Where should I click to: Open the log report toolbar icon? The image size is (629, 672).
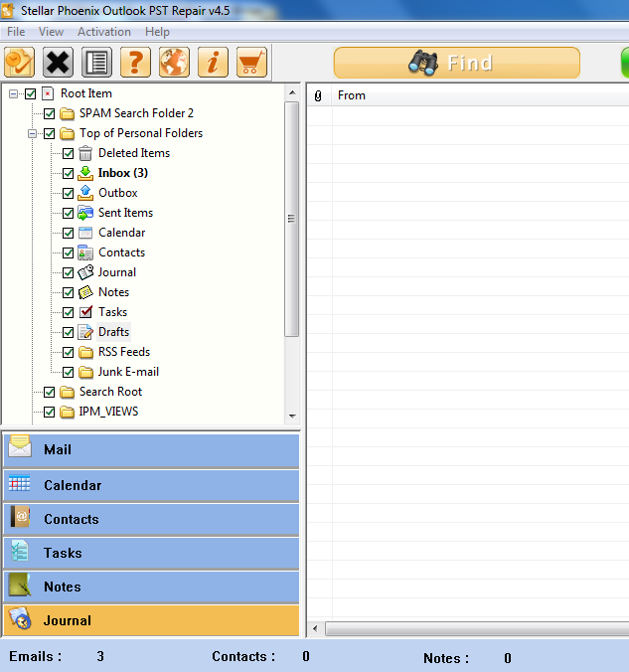[x=96, y=63]
